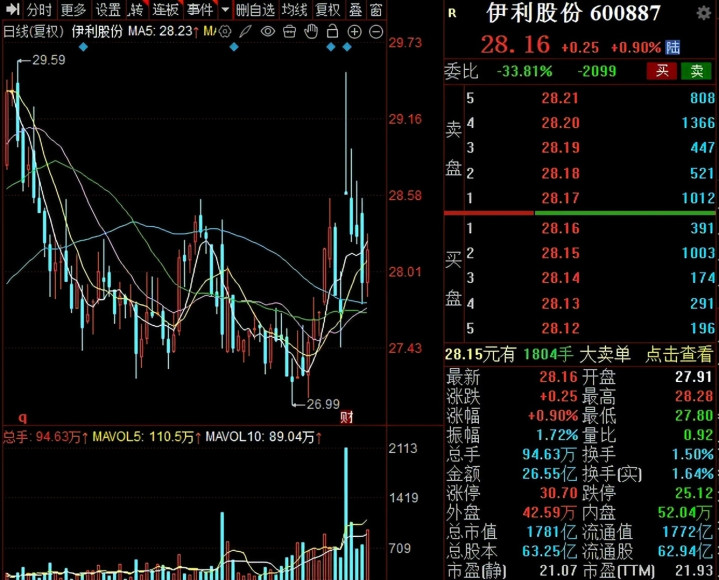The width and height of the screenshot is (719, 580).
Task: Click the 29.59 high price label
Action: coord(49,60)
